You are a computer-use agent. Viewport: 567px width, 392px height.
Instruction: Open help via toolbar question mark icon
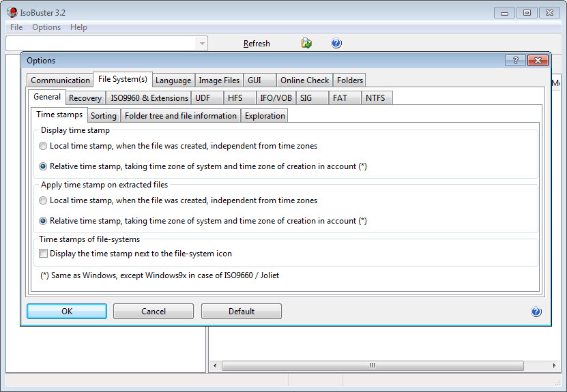point(336,44)
